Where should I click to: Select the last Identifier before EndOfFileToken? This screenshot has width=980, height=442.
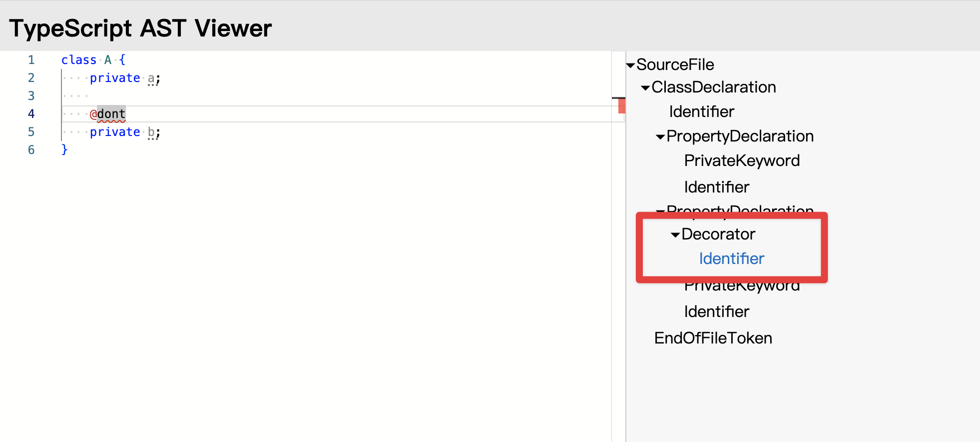[716, 311]
